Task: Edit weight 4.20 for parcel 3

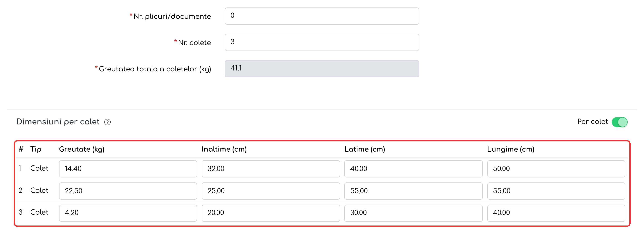Action: [x=128, y=213]
